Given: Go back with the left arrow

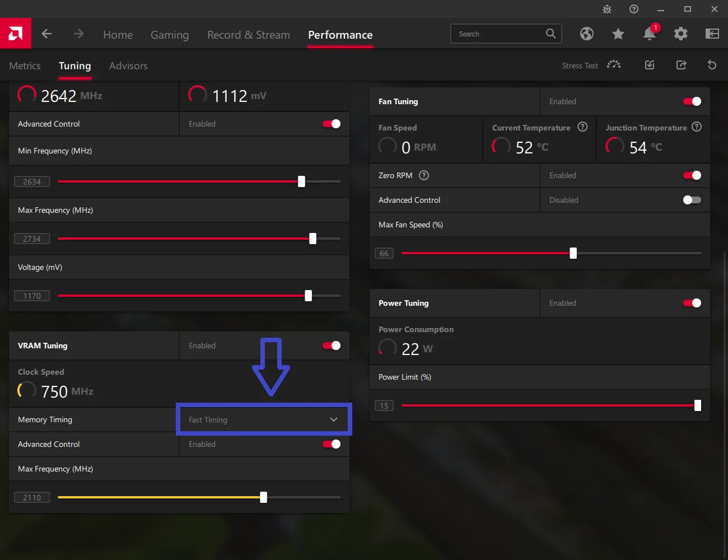Looking at the screenshot, I should tap(46, 34).
